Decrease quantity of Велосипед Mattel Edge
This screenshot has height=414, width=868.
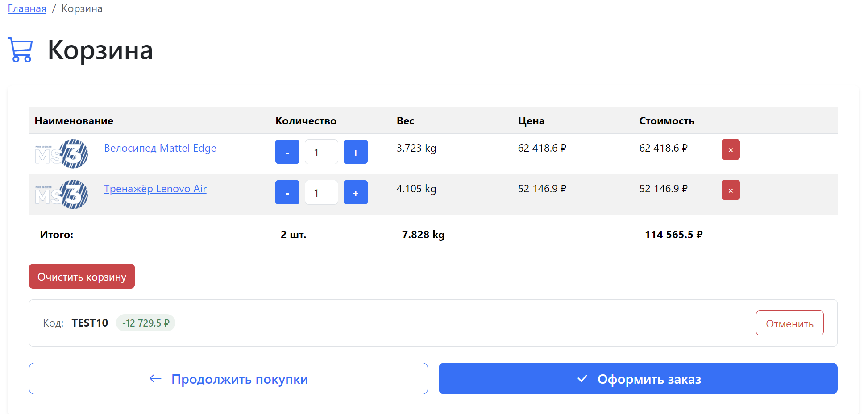[x=287, y=152]
